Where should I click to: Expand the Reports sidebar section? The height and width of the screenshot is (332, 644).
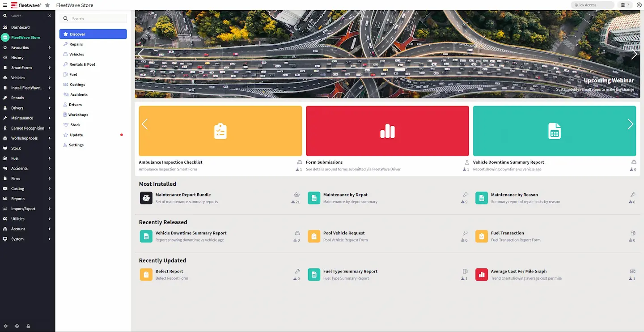click(x=27, y=199)
